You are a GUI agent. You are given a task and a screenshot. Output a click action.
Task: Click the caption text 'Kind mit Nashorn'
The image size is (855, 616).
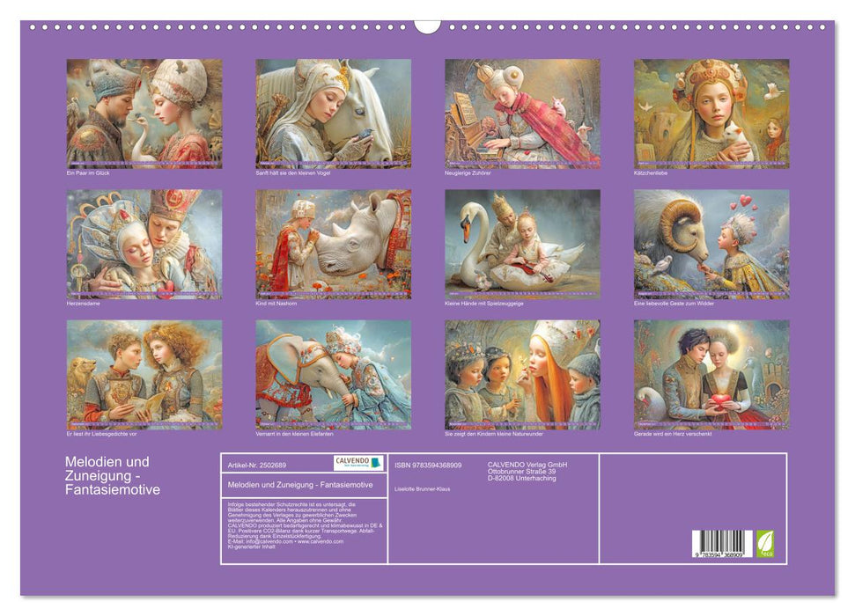pos(276,304)
